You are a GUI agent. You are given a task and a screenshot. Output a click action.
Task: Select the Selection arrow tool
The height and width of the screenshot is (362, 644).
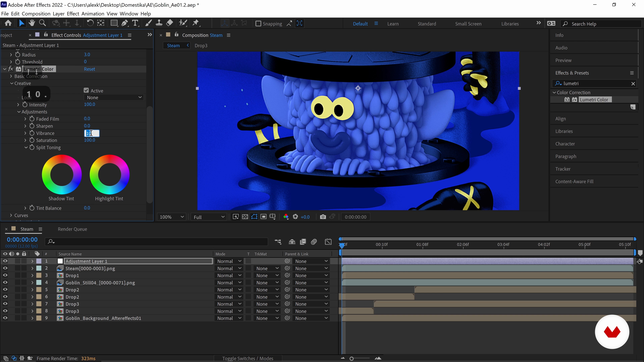tap(21, 23)
